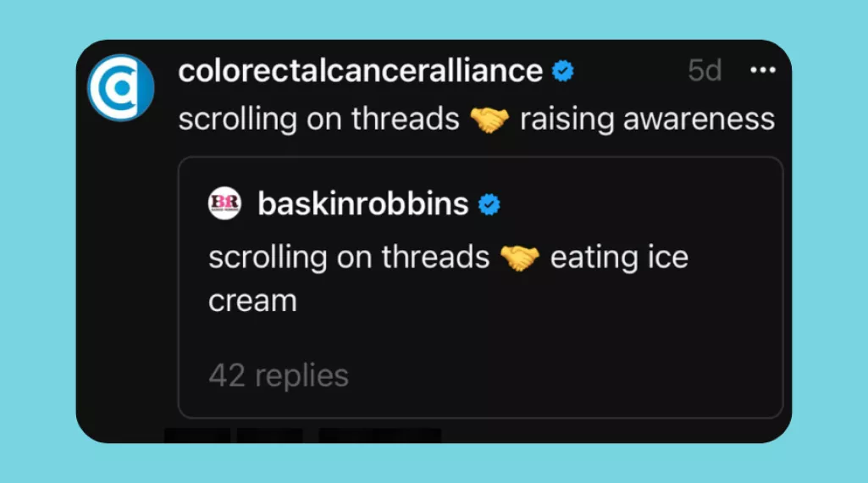Click verified badge beside baskinrobbins

pyautogui.click(x=489, y=204)
